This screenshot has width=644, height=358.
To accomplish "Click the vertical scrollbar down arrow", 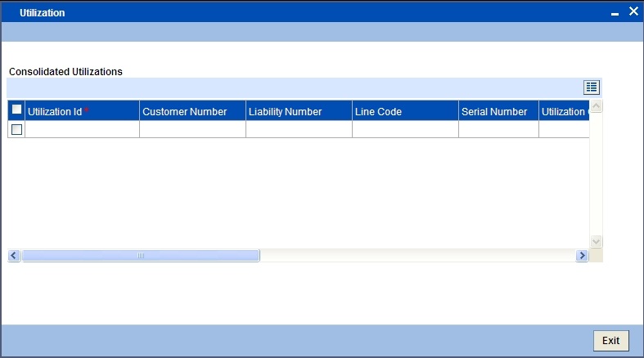I will click(596, 242).
